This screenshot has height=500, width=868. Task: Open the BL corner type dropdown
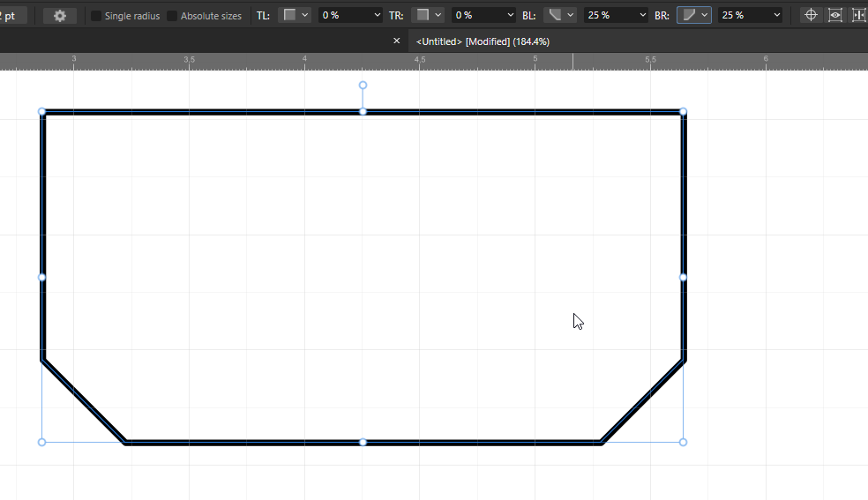(x=560, y=15)
